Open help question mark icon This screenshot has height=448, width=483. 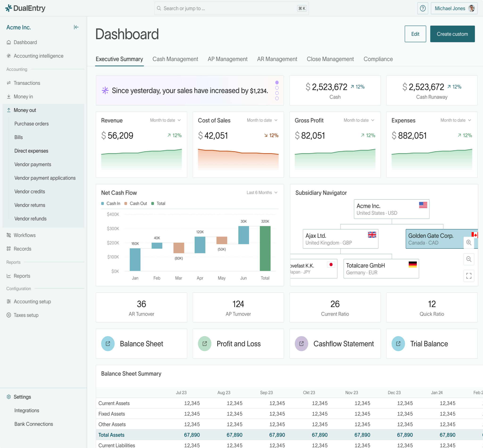coord(422,8)
